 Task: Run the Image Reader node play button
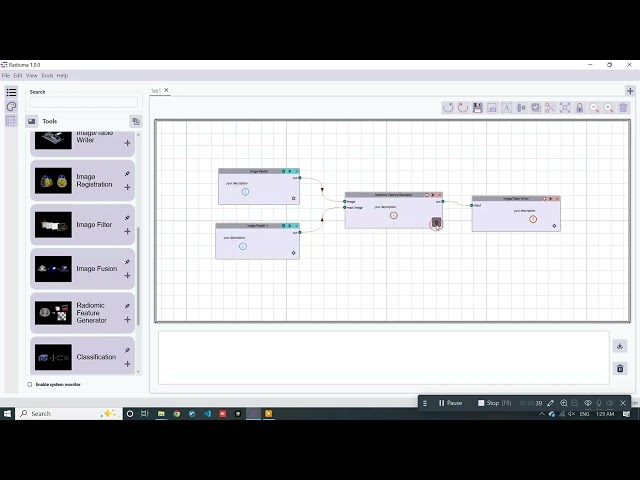pyautogui.click(x=290, y=171)
